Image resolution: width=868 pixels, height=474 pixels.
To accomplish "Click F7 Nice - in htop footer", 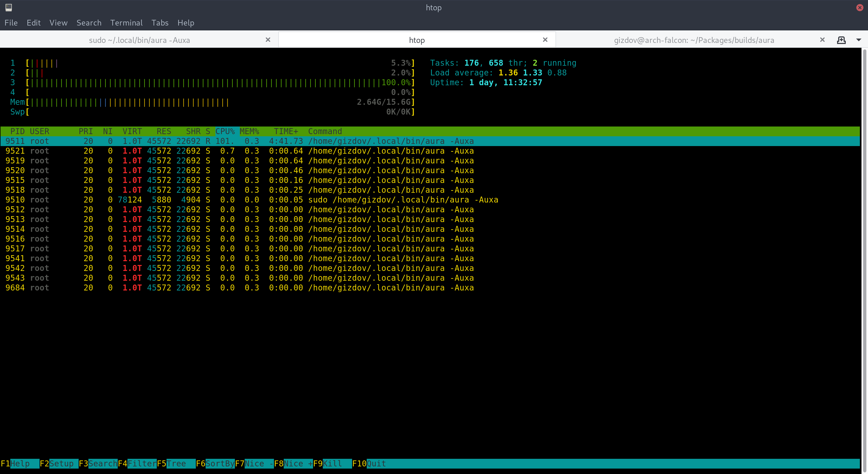I will (x=254, y=464).
